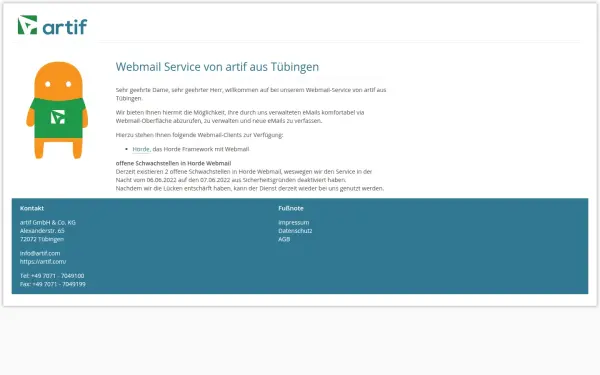Open the Horde webmail client link
Viewport: 600px width, 375px height.
(x=141, y=149)
